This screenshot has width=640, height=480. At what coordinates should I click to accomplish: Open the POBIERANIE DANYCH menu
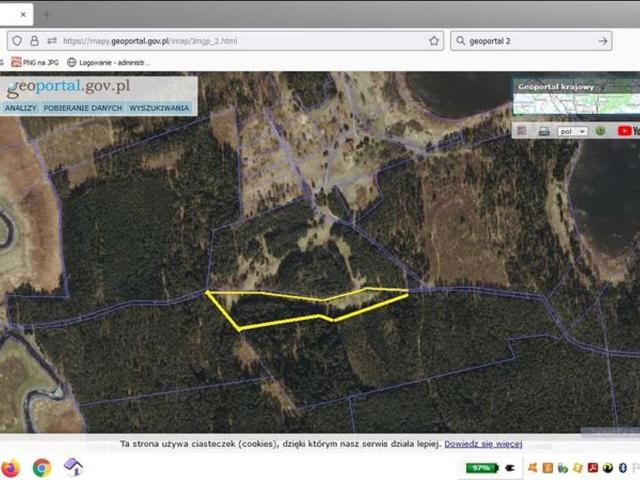[83, 108]
